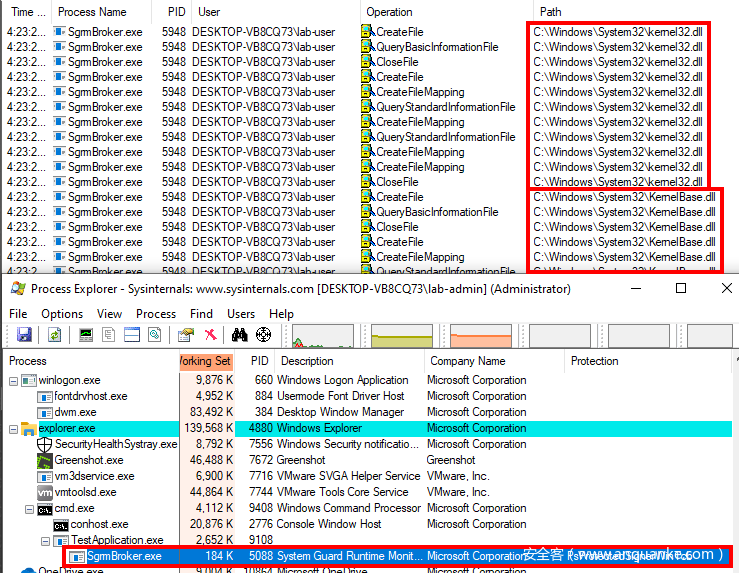The width and height of the screenshot is (739, 573).
Task: Click the winlogon.exe process icon
Action: (29, 380)
